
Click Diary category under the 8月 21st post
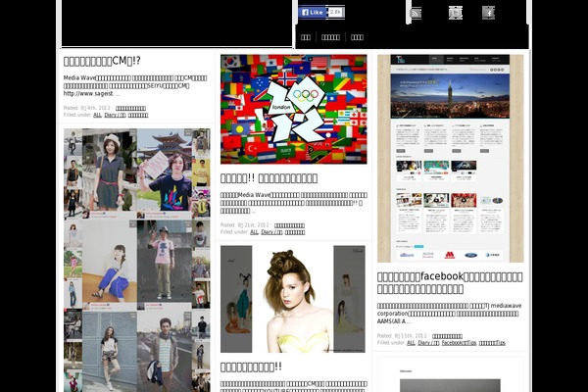(271, 232)
